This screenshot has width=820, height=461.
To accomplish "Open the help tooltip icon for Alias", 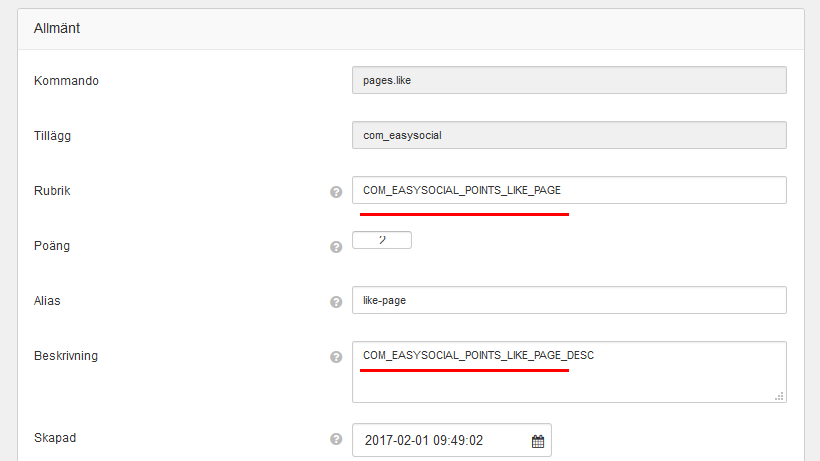I will click(x=336, y=301).
